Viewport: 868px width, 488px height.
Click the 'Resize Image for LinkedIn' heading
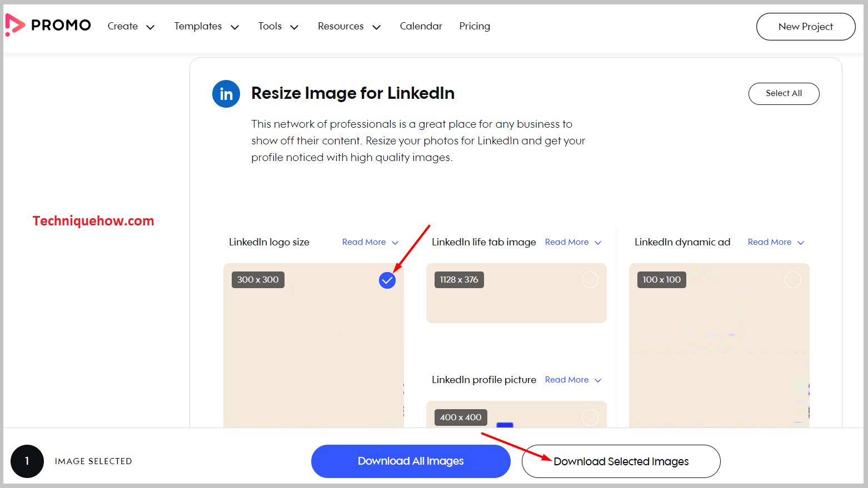[x=353, y=93]
